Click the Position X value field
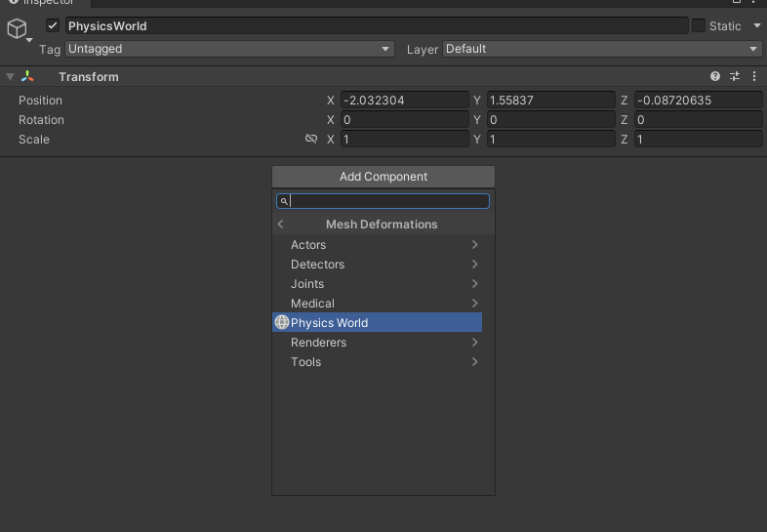767x532 pixels. click(x=404, y=101)
